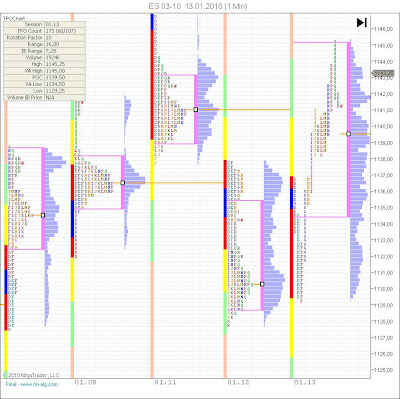Click the current price marker on price axis
400x399 pixels.
[x=383, y=73]
